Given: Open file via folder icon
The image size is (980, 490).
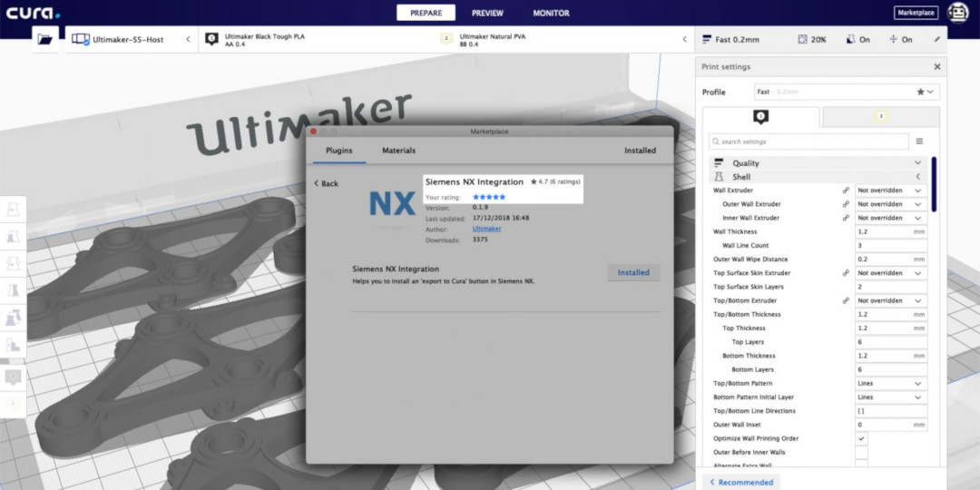Looking at the screenshot, I should pyautogui.click(x=45, y=39).
